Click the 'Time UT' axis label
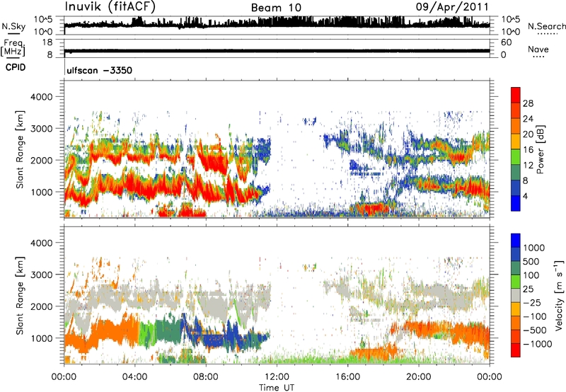Image resolution: width=566 pixels, height=392 pixels. pos(277,388)
